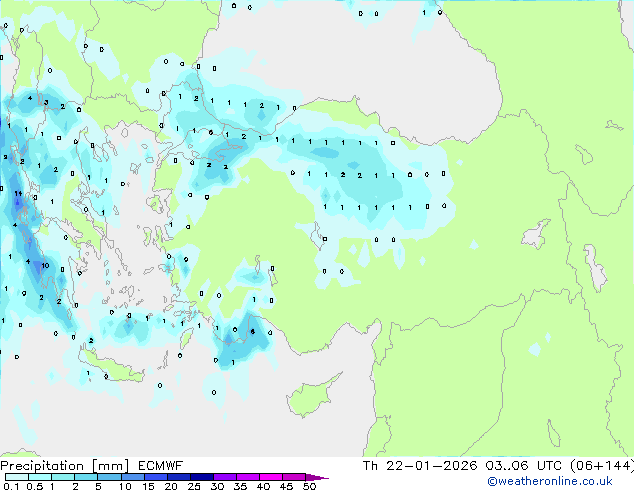Click the legend's purple over-50 arrow tip

coord(317,477)
